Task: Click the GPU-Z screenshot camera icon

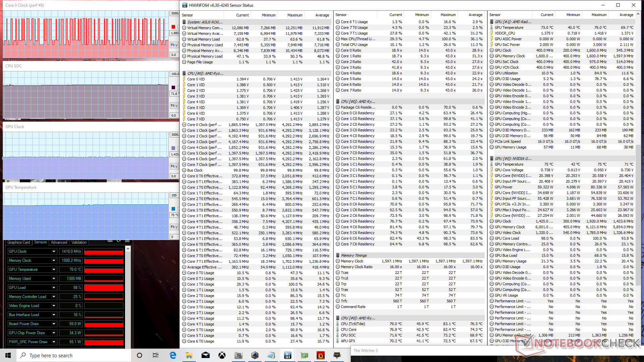Action: coord(110,241)
